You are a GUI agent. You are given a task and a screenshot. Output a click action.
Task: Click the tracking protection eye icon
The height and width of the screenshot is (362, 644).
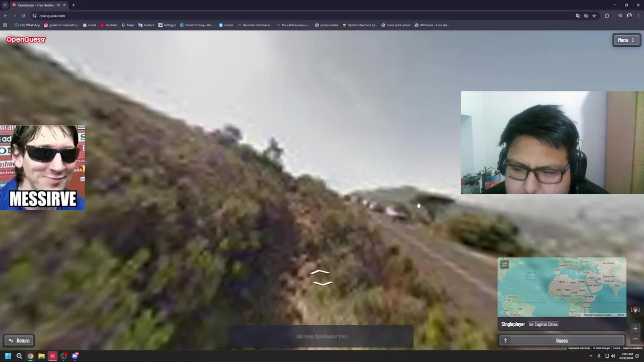(x=586, y=16)
